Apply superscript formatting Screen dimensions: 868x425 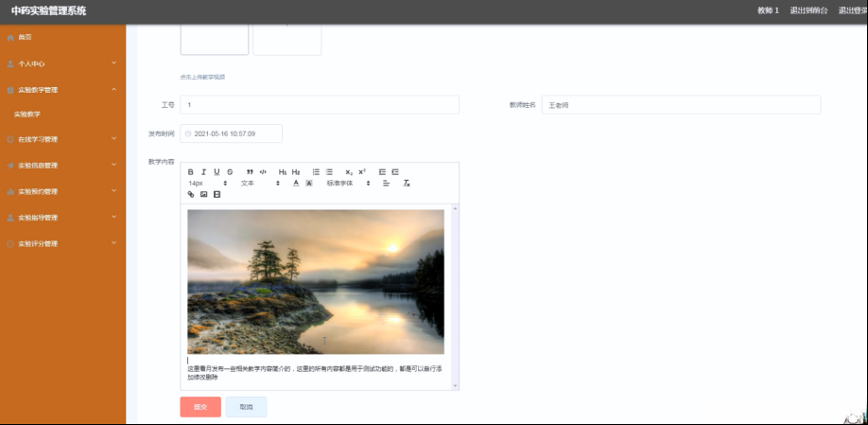click(x=362, y=172)
